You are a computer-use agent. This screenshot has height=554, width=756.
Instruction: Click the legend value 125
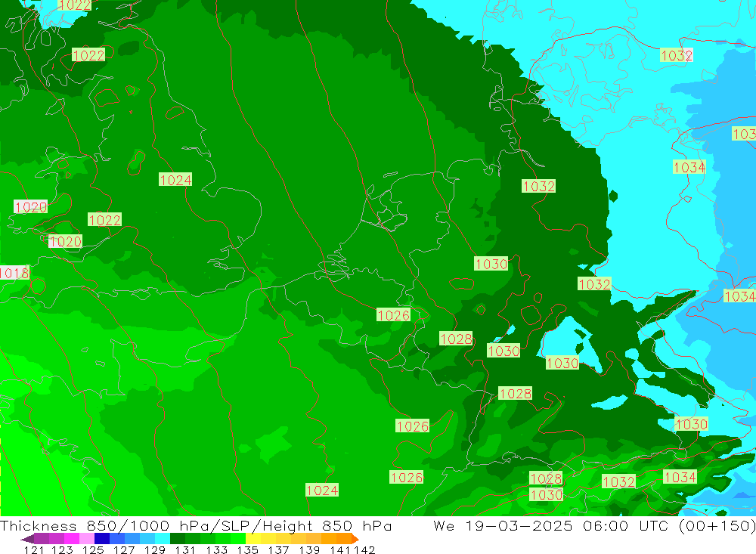[x=93, y=549]
